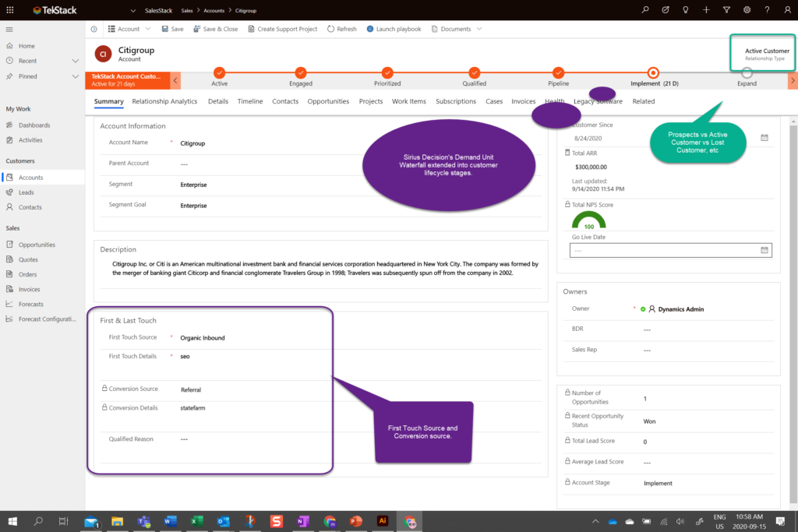Open the task checkmark circle icon

click(x=666, y=9)
